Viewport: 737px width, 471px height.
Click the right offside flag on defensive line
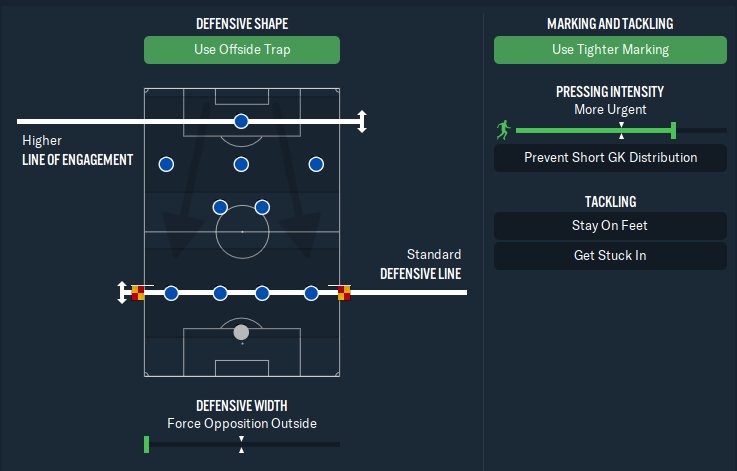click(344, 293)
